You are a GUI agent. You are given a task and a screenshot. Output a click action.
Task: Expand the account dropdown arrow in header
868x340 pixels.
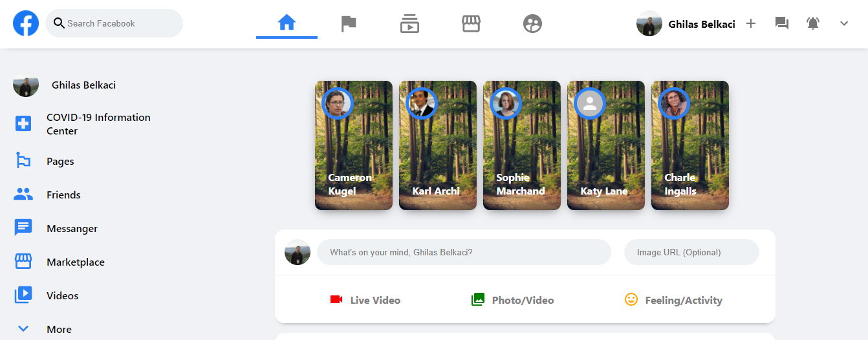[844, 23]
